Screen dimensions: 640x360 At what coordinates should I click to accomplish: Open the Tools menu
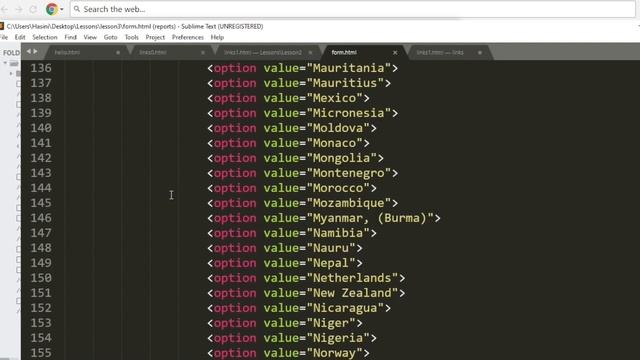131,37
